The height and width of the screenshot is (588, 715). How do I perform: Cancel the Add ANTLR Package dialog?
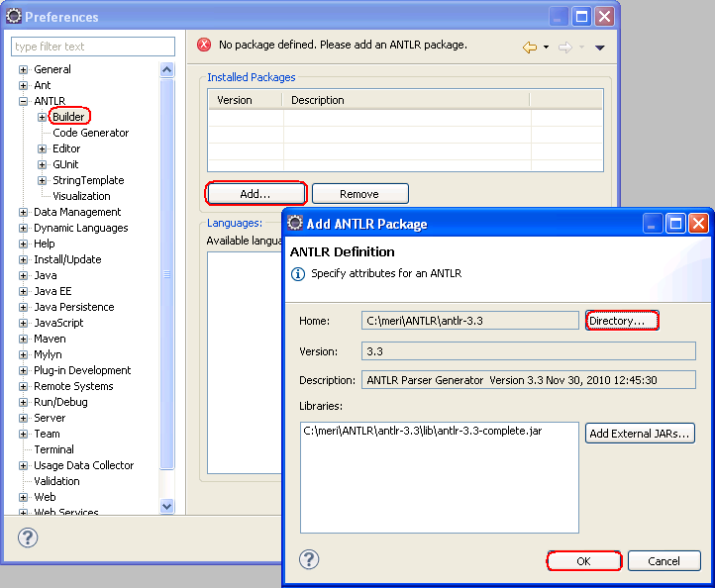pos(664,561)
